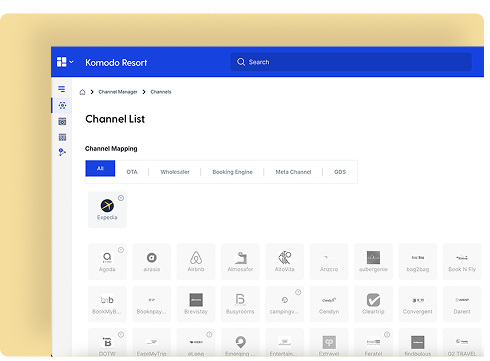Select the Feratel channel card
This screenshot has width=490, height=361.
coord(373,343)
